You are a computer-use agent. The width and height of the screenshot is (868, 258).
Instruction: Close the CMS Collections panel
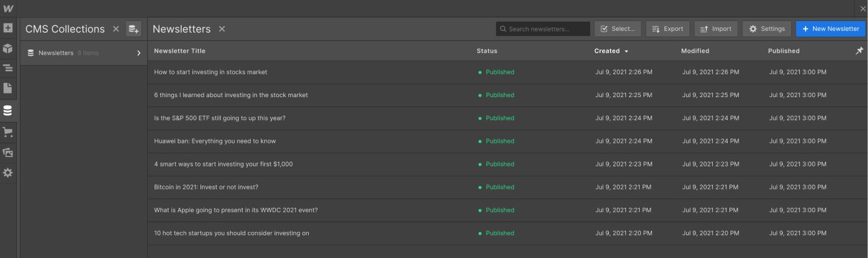tap(116, 29)
